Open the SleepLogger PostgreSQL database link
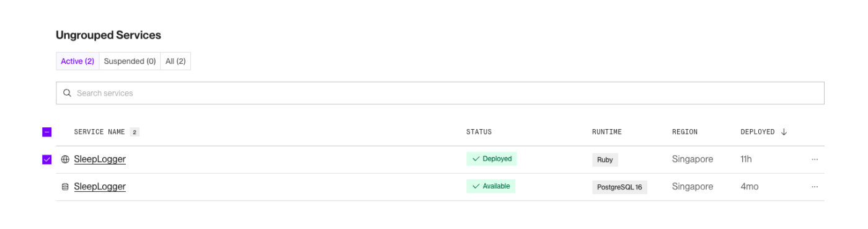Screen dimensions: 868x229 click(x=100, y=187)
